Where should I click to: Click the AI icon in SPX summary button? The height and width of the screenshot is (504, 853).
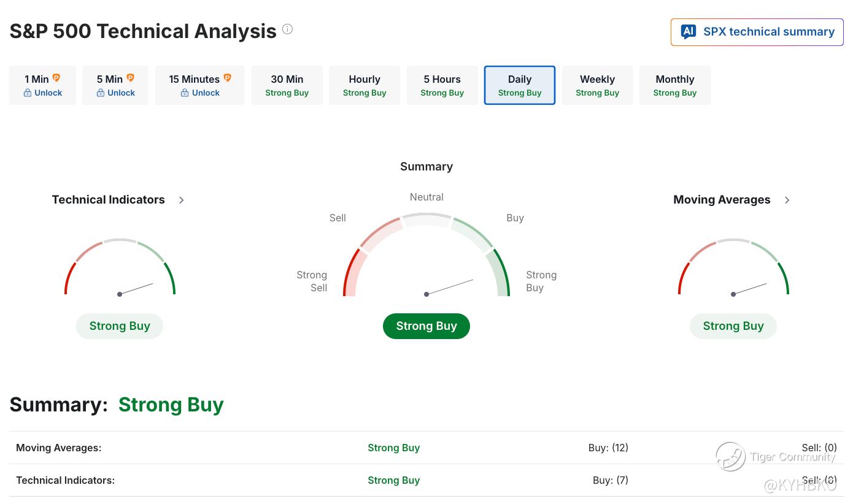tap(689, 32)
